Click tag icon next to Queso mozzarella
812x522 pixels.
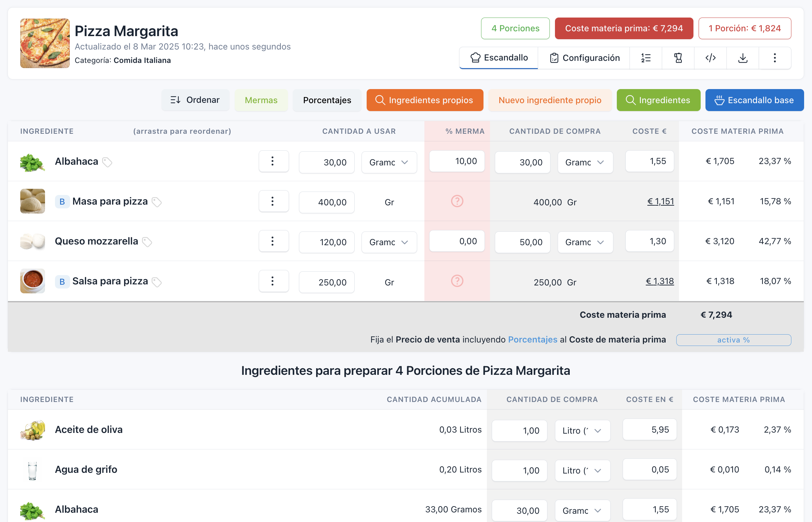tap(147, 242)
